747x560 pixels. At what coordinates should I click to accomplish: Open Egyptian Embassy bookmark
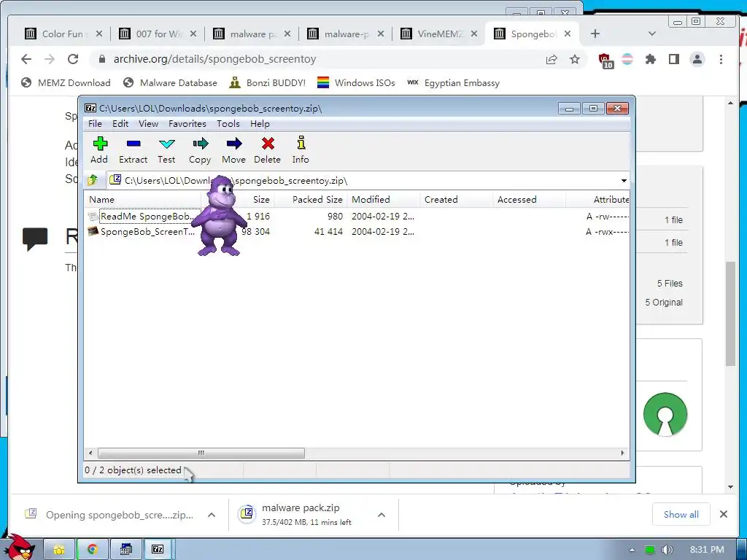click(x=454, y=83)
